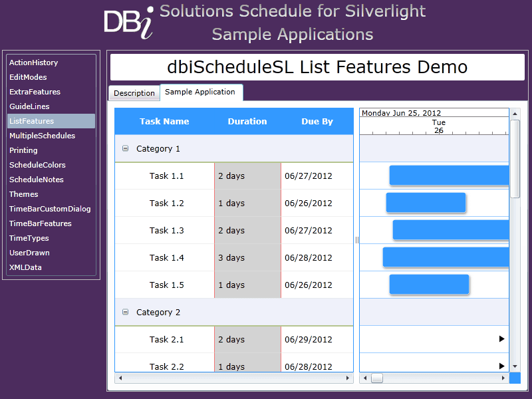Open the TimeBarCustomDialog sample
The height and width of the screenshot is (399, 532).
pos(50,209)
